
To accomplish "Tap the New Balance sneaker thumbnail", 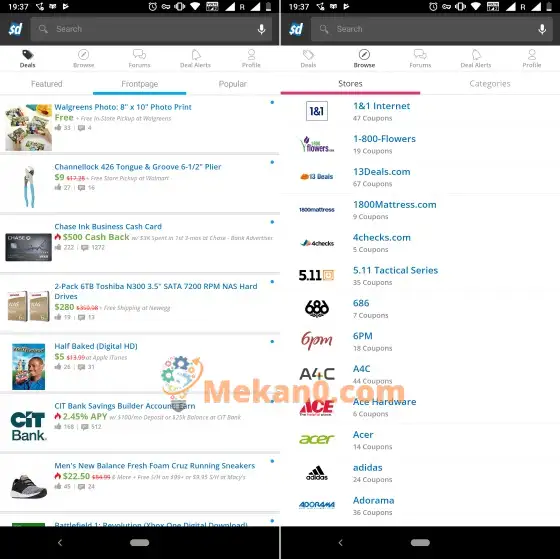I will 29,486.
